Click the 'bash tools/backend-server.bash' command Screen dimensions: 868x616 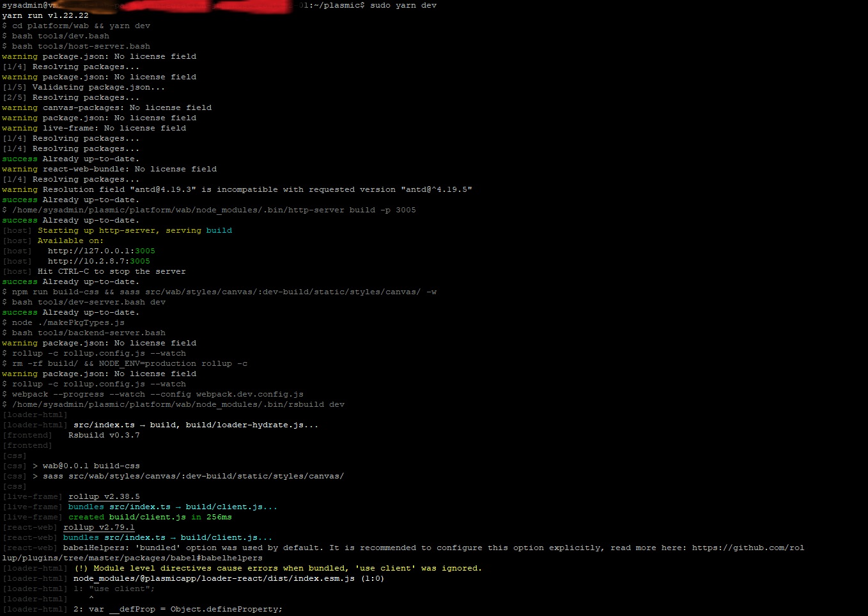click(88, 333)
